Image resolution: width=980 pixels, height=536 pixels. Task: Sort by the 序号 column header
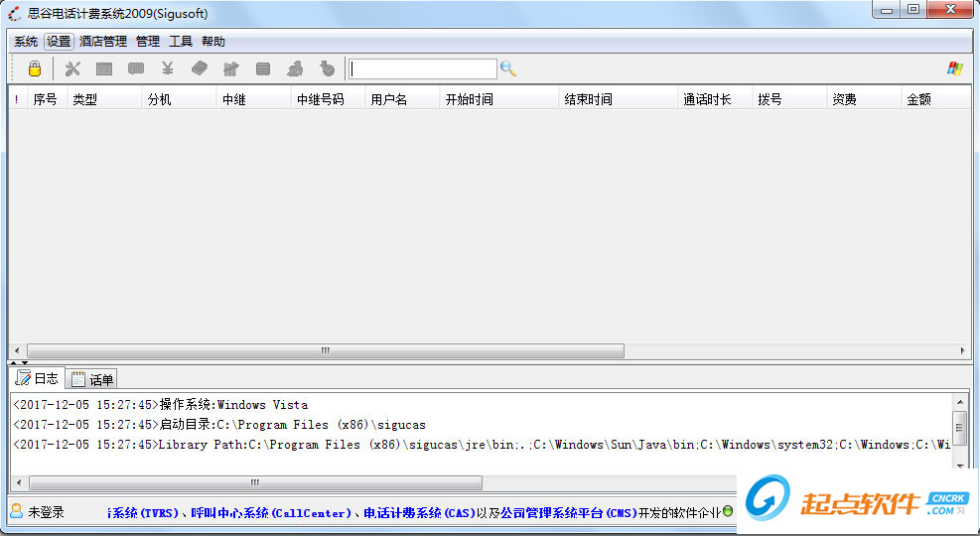coord(48,99)
